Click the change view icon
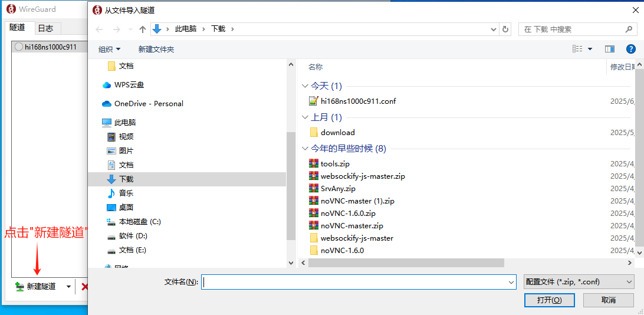The image size is (644, 315). 577,49
